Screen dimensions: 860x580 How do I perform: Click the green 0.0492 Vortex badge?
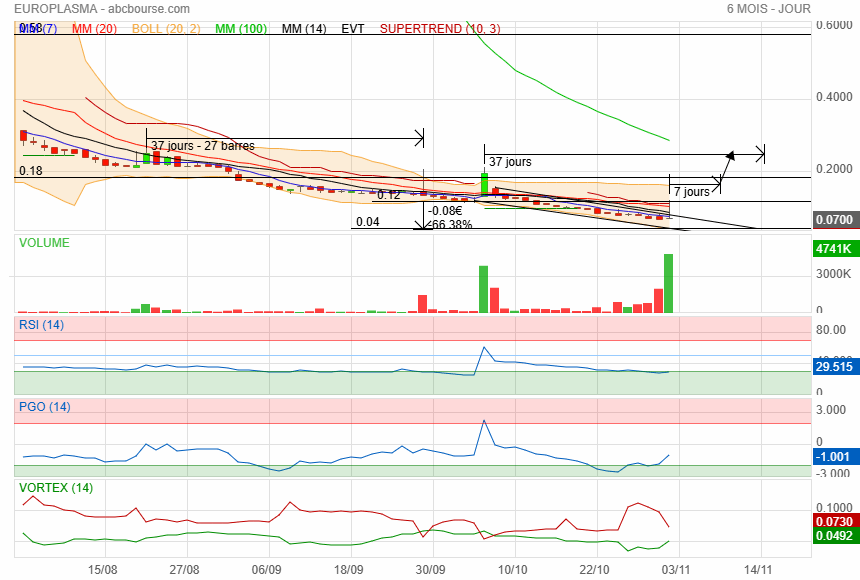tap(834, 536)
